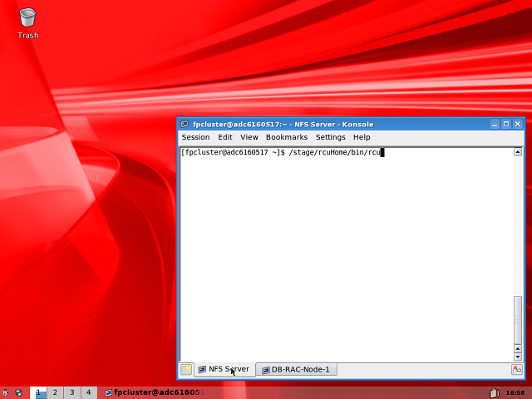Click the terminal scrollbar thumb

(x=517, y=320)
